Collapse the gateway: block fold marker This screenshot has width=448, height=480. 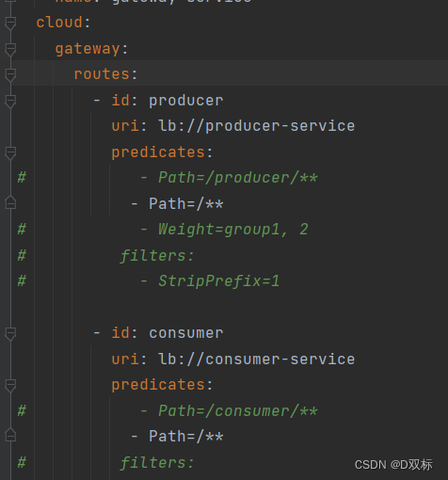[x=10, y=49]
